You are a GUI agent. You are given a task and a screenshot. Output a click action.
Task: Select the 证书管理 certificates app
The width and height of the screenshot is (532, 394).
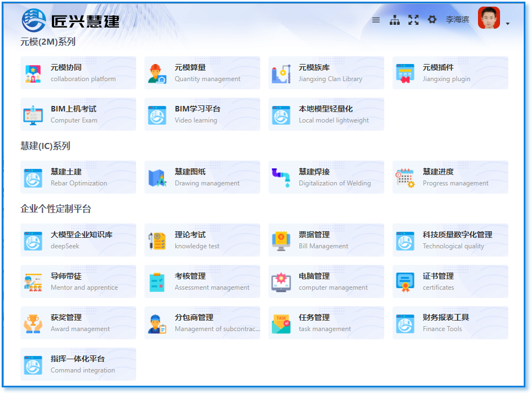[x=450, y=281]
